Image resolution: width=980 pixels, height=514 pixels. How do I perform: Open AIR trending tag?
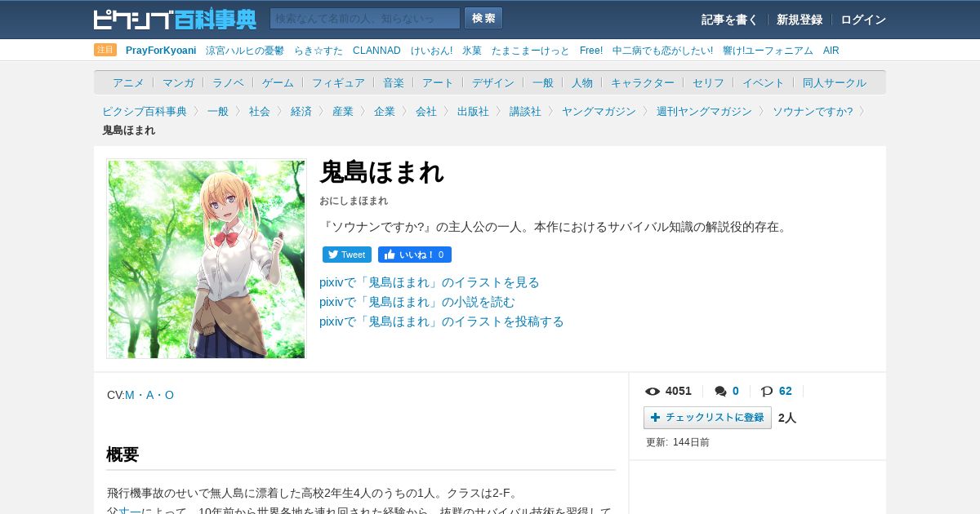(x=831, y=51)
